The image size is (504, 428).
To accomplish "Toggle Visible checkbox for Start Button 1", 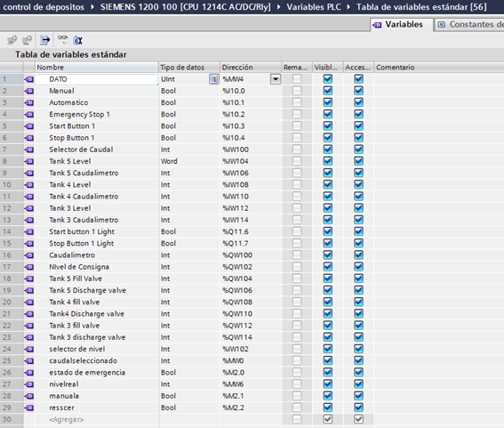I will coord(327,125).
